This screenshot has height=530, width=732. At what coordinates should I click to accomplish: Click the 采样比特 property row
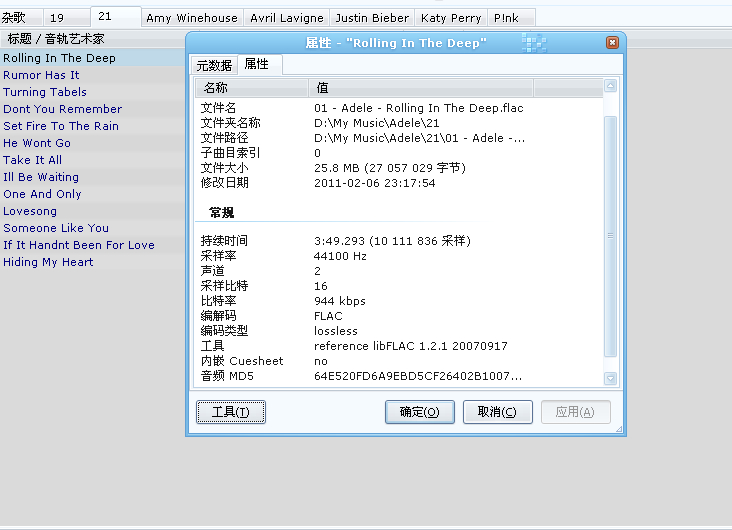click(x=399, y=286)
